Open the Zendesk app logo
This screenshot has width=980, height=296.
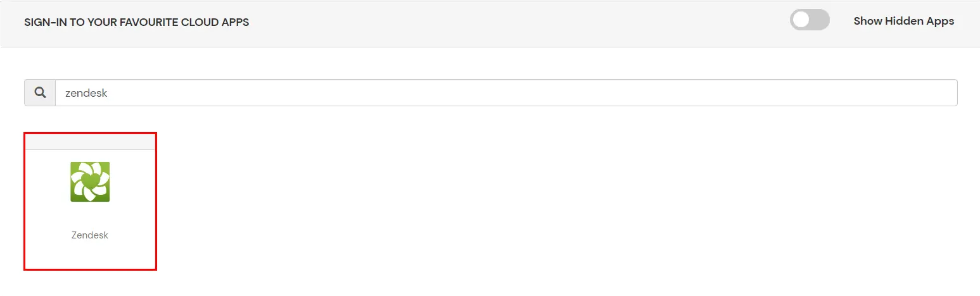tap(90, 182)
